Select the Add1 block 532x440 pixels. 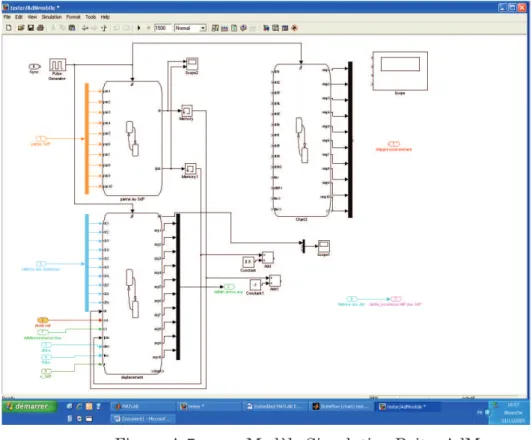[x=274, y=281]
